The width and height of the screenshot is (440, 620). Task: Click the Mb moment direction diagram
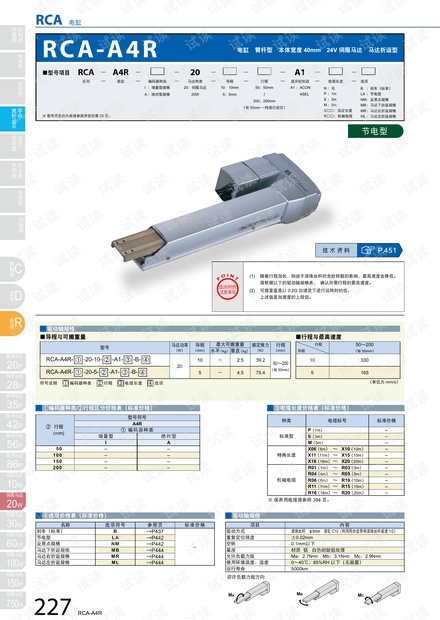point(318,592)
